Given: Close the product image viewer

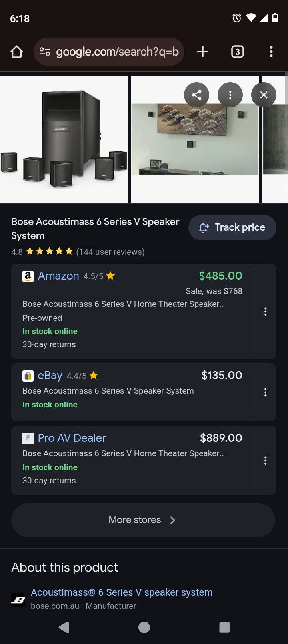Looking at the screenshot, I should (264, 95).
